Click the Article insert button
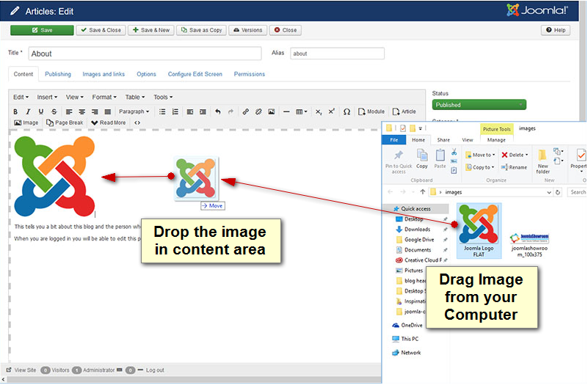588x385 pixels. click(404, 111)
